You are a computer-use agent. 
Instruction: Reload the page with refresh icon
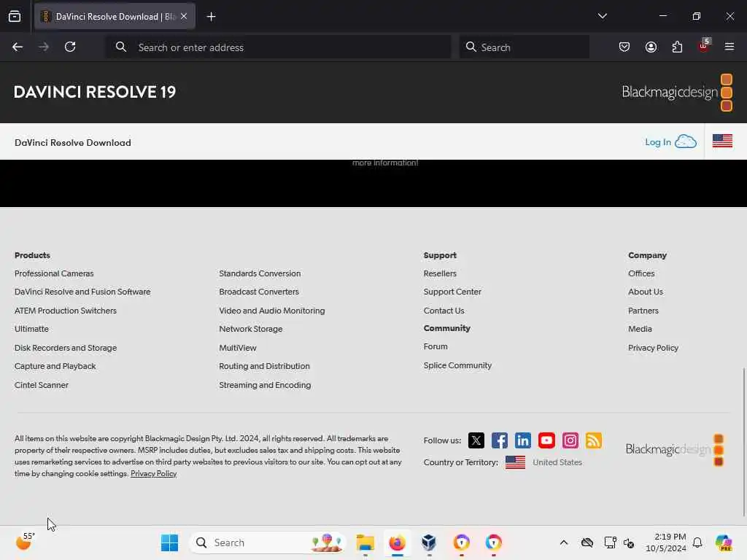(x=70, y=47)
